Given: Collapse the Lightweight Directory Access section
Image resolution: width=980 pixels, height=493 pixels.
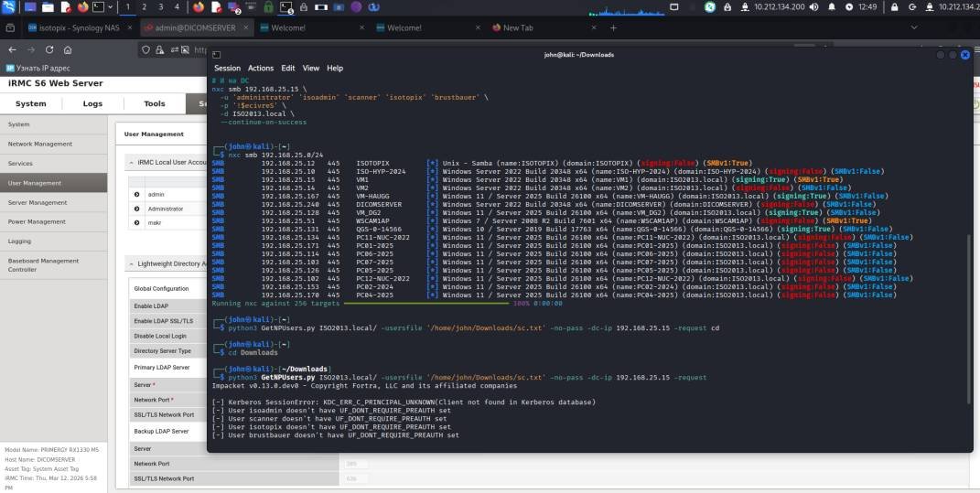Looking at the screenshot, I should [131, 263].
